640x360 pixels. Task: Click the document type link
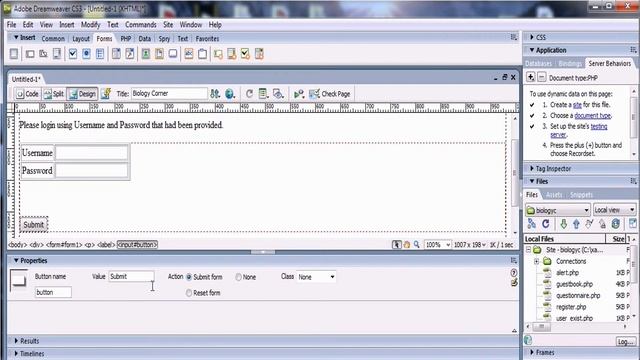[593, 116]
